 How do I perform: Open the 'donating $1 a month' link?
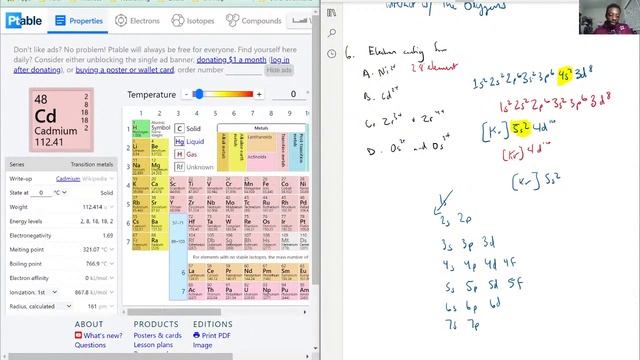(x=231, y=60)
